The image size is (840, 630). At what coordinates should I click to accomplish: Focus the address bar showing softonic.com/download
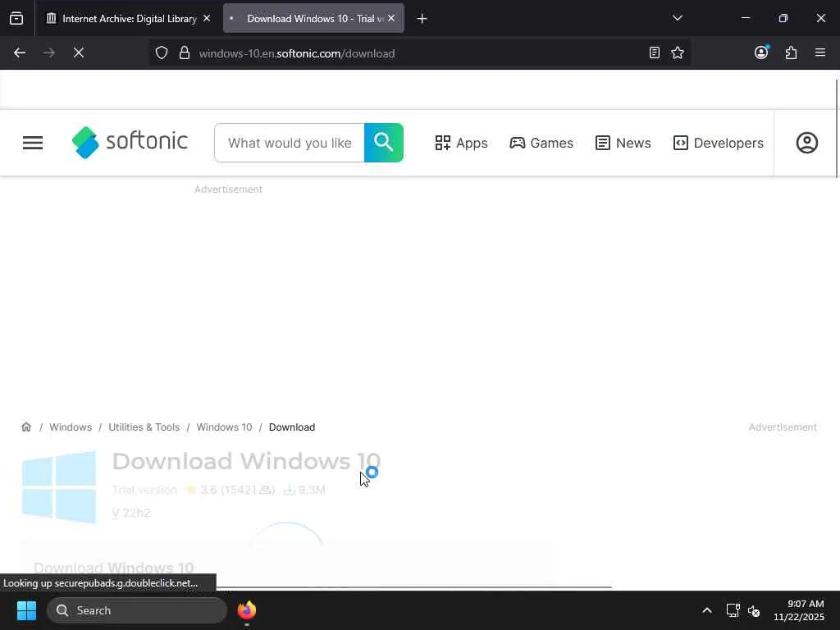418,53
